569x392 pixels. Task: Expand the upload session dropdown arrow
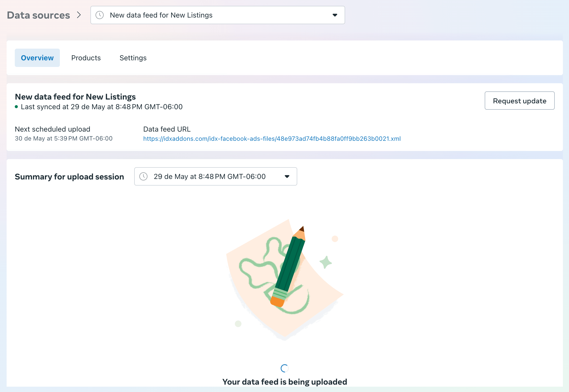pyautogui.click(x=287, y=176)
